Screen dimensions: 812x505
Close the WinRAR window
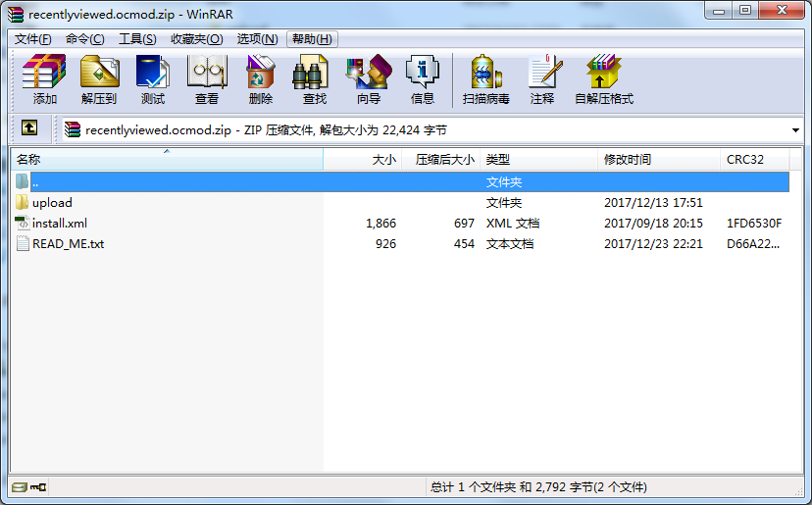pyautogui.click(x=782, y=11)
